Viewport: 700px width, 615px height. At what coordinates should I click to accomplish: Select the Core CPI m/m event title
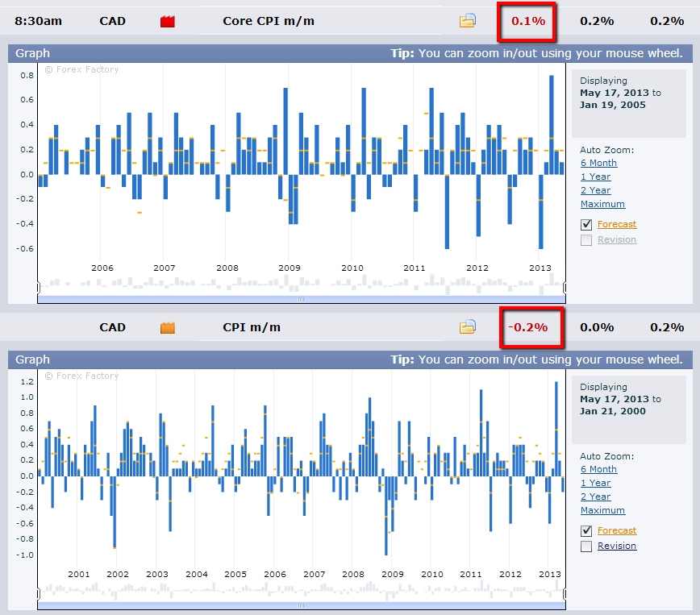click(269, 21)
